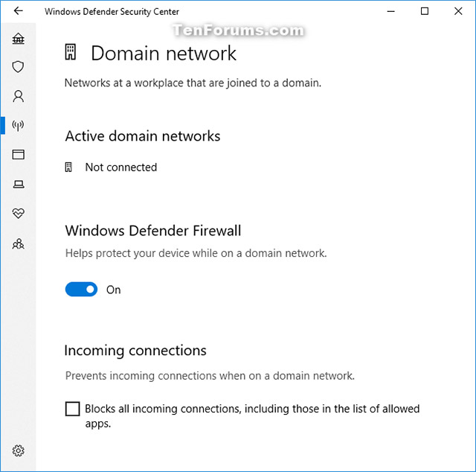Check the Blocks all incoming connections checkbox

73,409
